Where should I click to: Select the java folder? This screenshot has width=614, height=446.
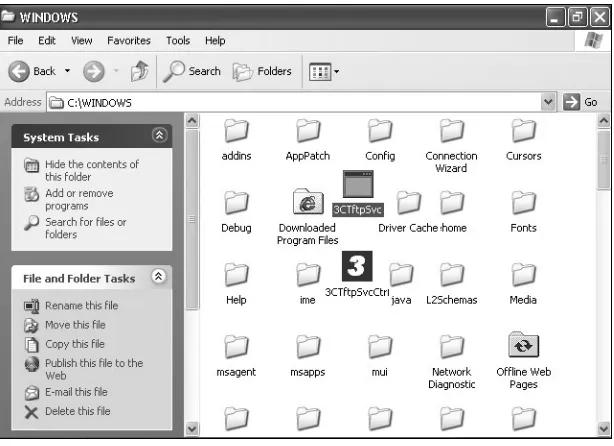(401, 284)
